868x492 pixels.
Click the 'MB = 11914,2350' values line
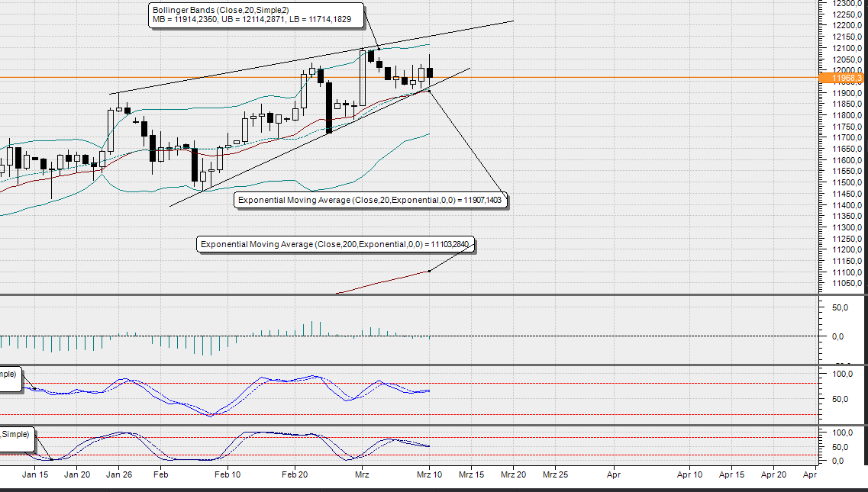(x=252, y=19)
